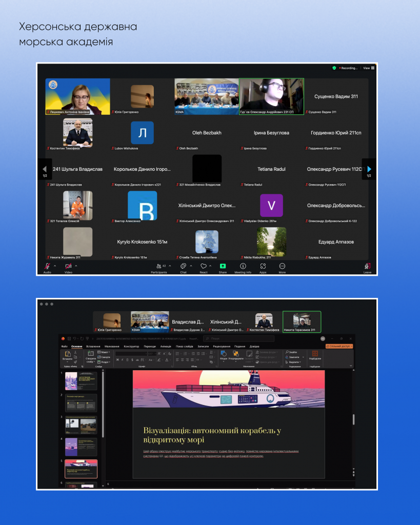Expand audio options arrow next to Audio
420x525 pixels.
(55, 266)
